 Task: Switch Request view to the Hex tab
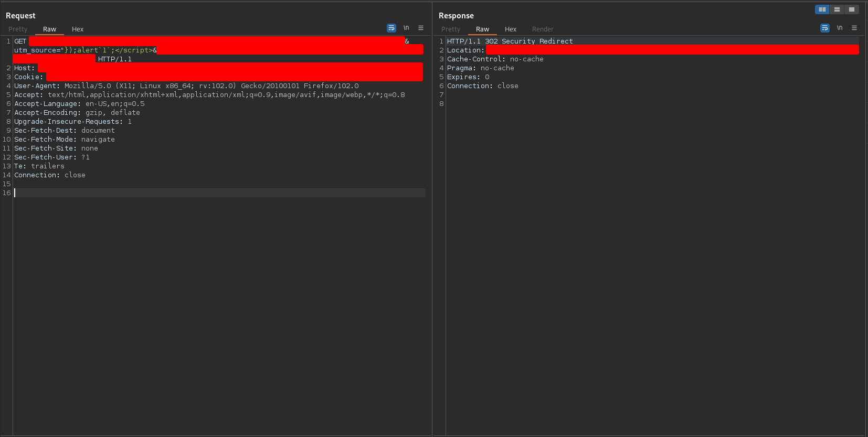click(78, 29)
